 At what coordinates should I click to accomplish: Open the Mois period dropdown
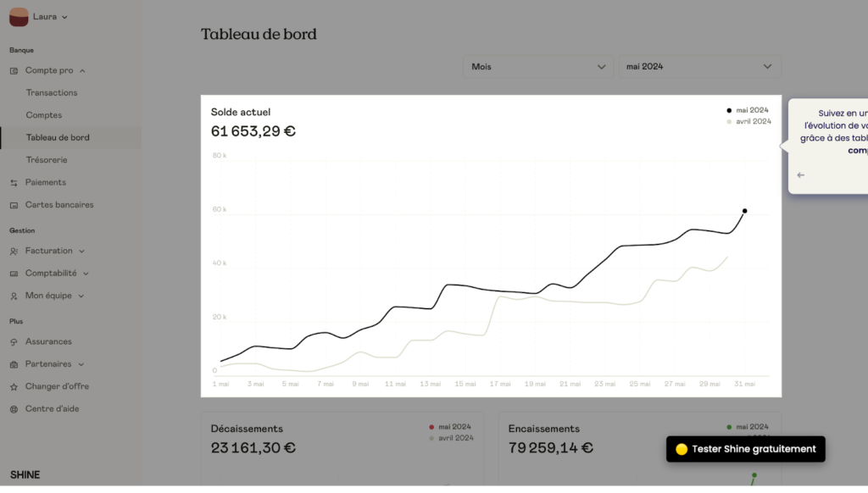click(x=537, y=67)
